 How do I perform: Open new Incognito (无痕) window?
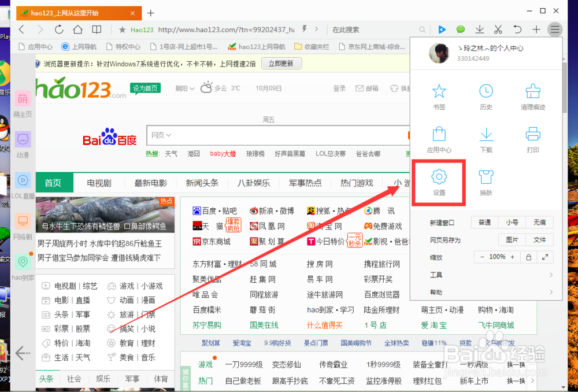coord(539,223)
